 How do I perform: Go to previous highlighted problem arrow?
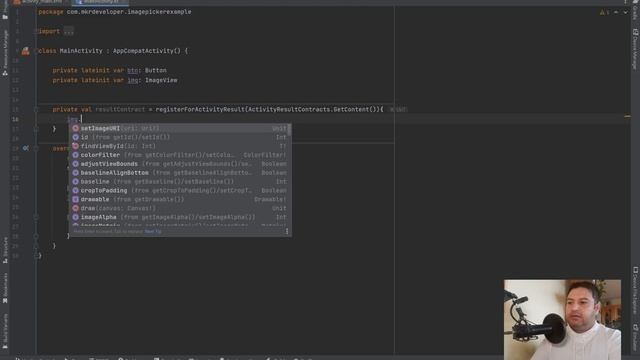point(616,12)
